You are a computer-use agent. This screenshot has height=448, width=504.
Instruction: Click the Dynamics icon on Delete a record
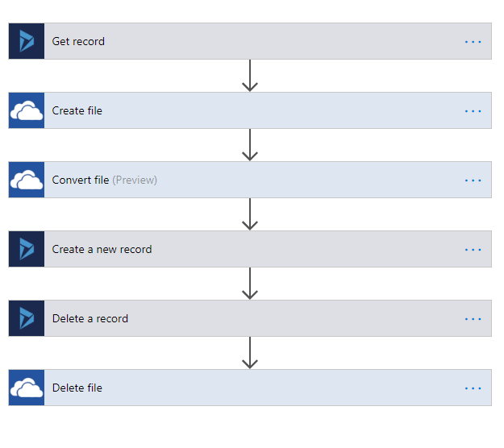coord(27,318)
